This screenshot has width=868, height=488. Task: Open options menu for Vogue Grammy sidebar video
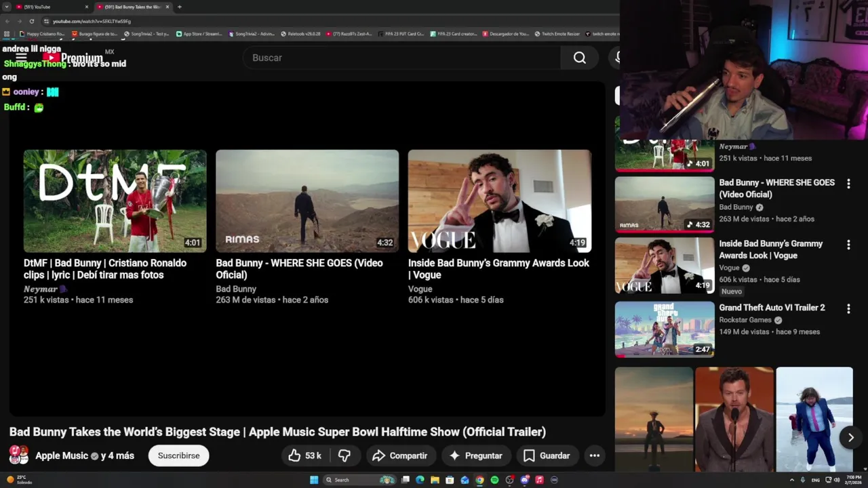(848, 245)
